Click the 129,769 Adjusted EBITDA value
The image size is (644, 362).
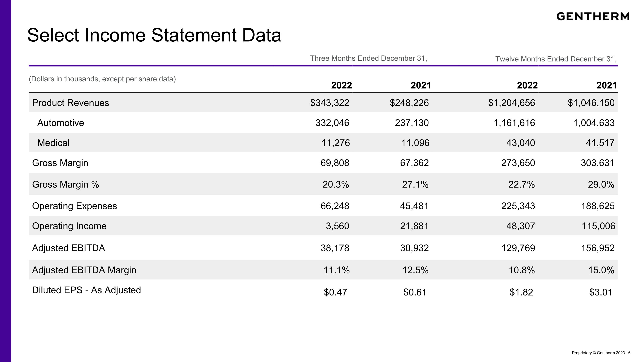[518, 248]
